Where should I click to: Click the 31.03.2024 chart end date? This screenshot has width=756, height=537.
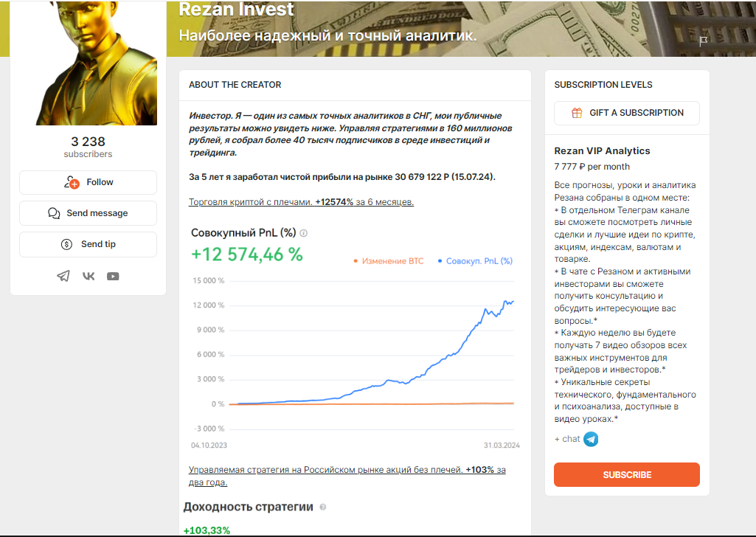502,446
